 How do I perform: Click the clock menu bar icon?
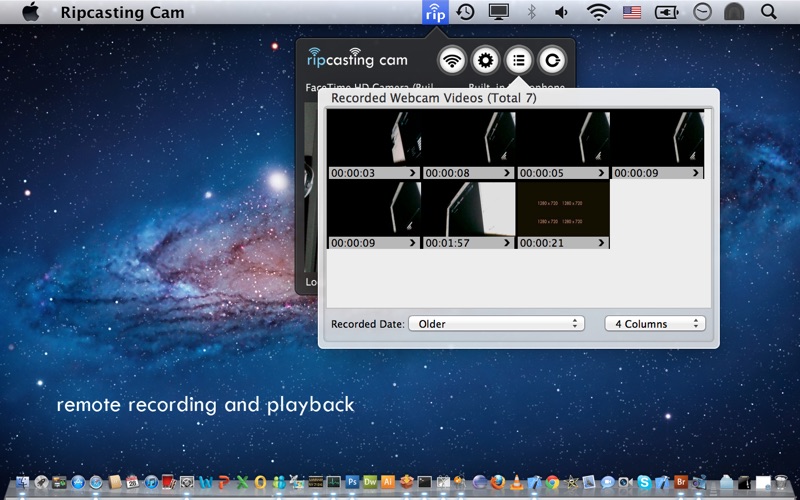(703, 12)
